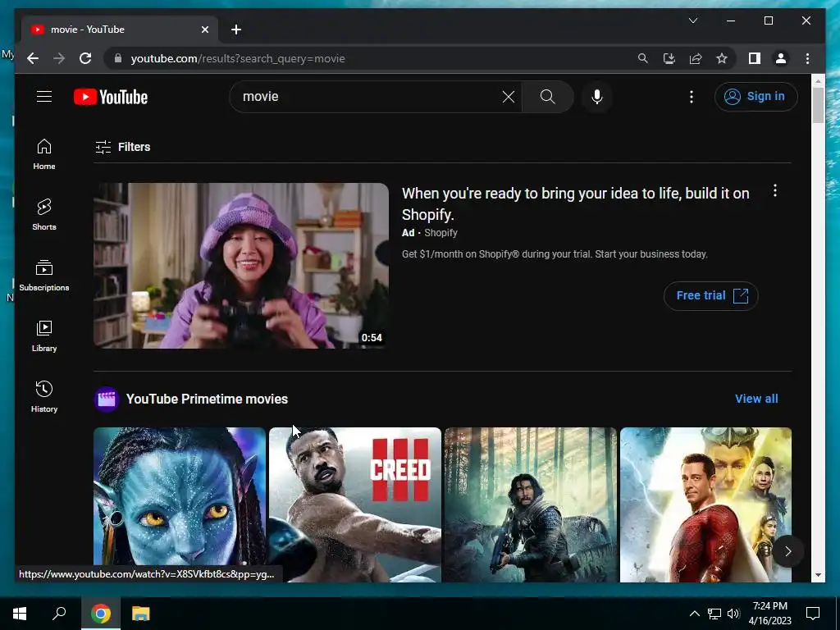This screenshot has height=630, width=840.
Task: Start voice search with the microphone
Action: 597,97
